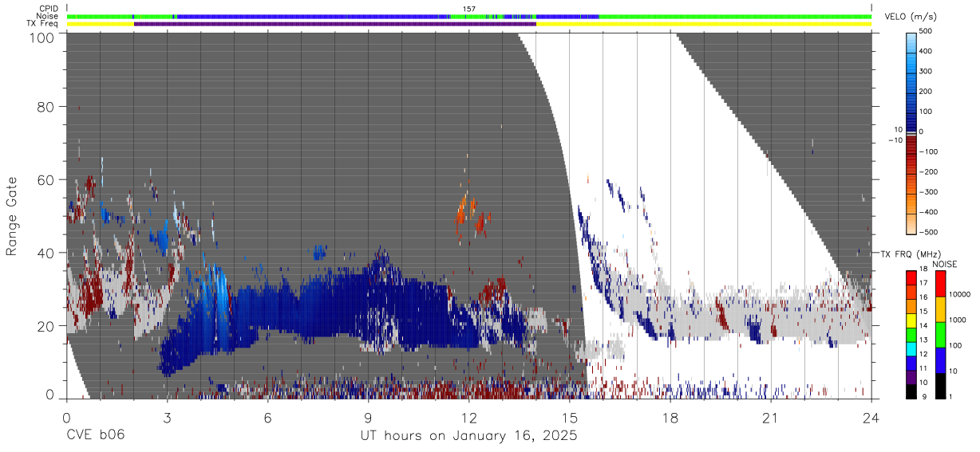Click the 1000 tick on the noise legend
Screen dimensions: 980x452
[x=958, y=320]
